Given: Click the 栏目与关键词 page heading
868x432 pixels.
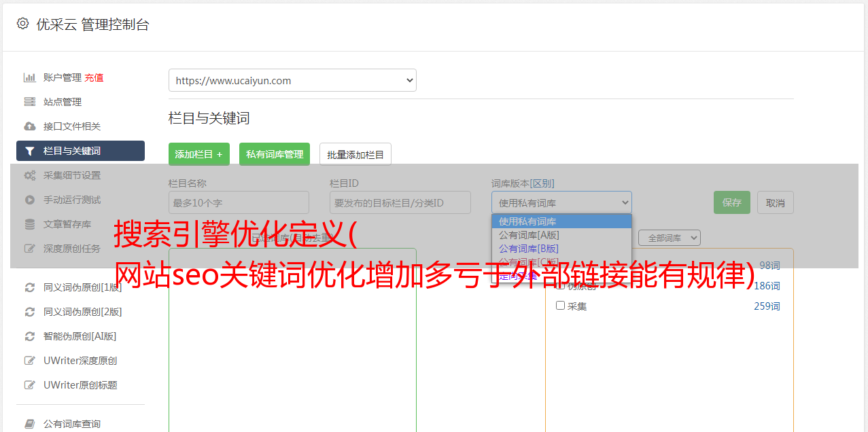Looking at the screenshot, I should coord(209,118).
